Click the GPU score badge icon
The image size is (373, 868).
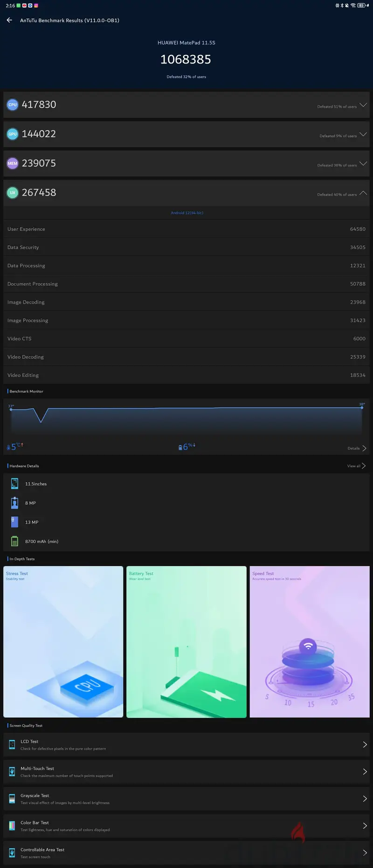[x=13, y=134]
